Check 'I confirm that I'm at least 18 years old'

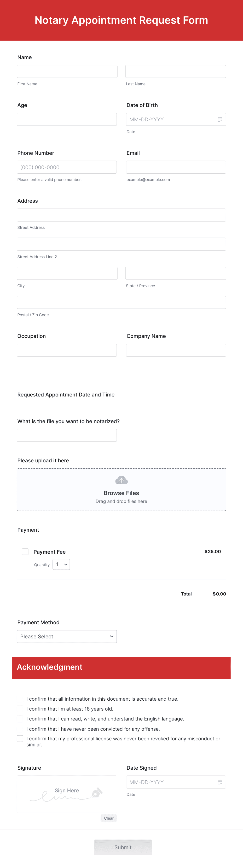click(x=20, y=709)
